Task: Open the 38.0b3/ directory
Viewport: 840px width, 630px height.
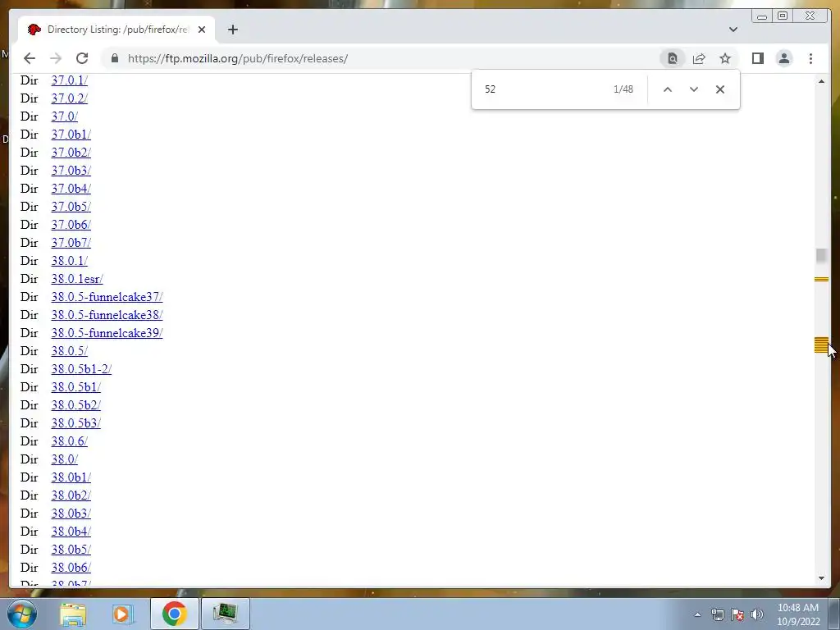Action: pyautogui.click(x=71, y=514)
